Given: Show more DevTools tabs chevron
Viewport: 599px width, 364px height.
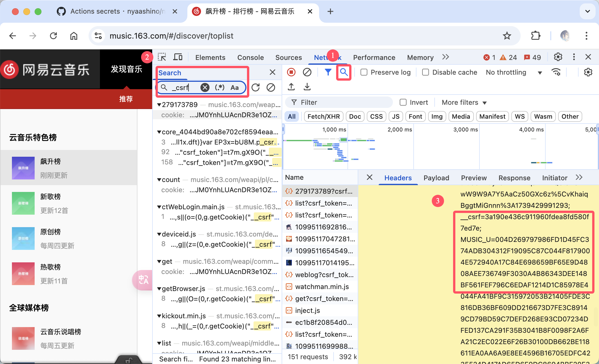Looking at the screenshot, I should (x=445, y=57).
